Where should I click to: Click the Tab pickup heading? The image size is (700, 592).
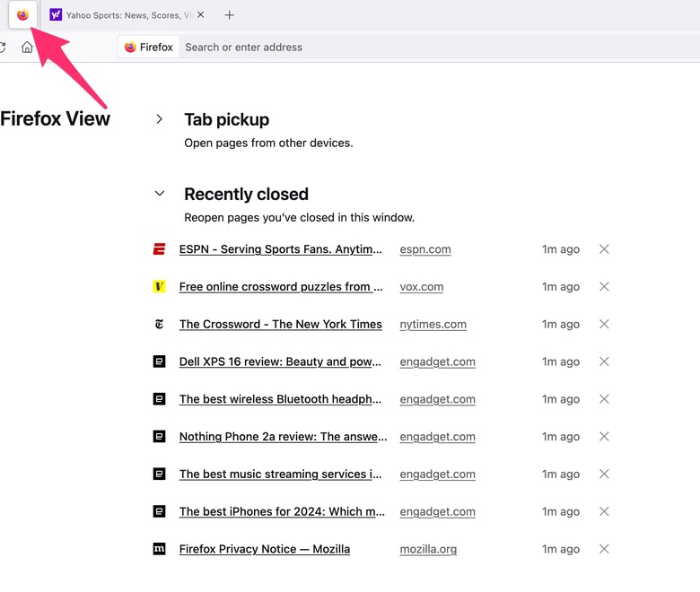[227, 119]
